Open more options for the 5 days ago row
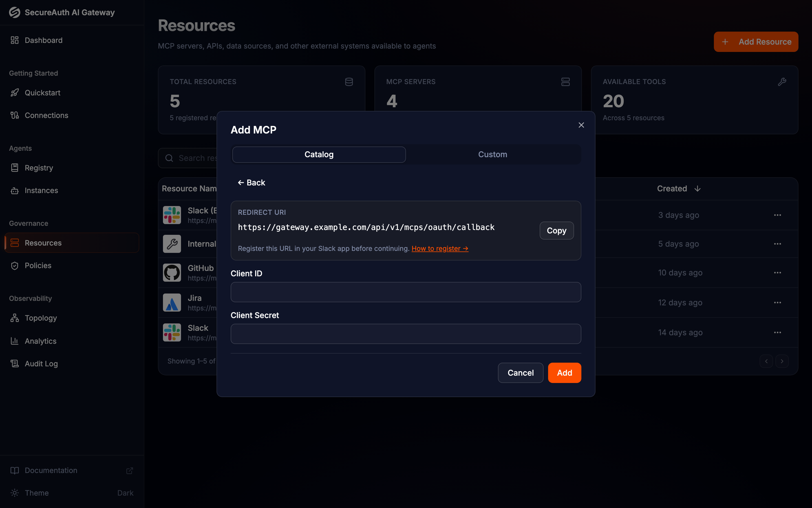 click(777, 244)
